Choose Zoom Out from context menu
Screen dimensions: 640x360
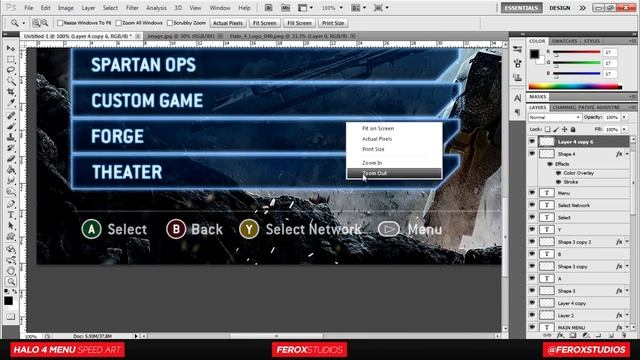click(394, 173)
